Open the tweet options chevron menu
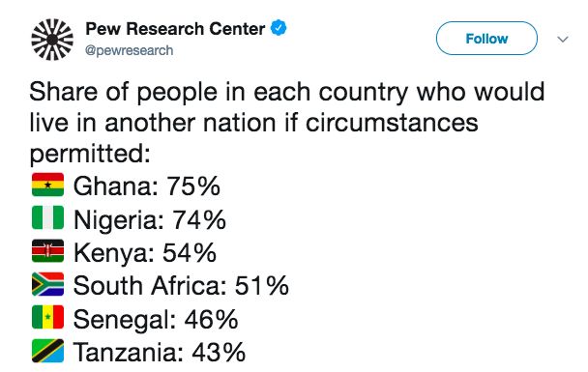This screenshot has height=372, width=588. click(x=563, y=39)
